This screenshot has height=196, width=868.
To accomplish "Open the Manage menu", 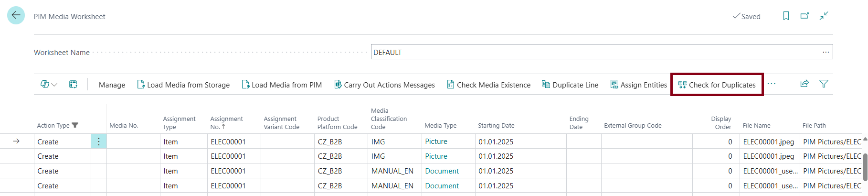I will click(112, 85).
